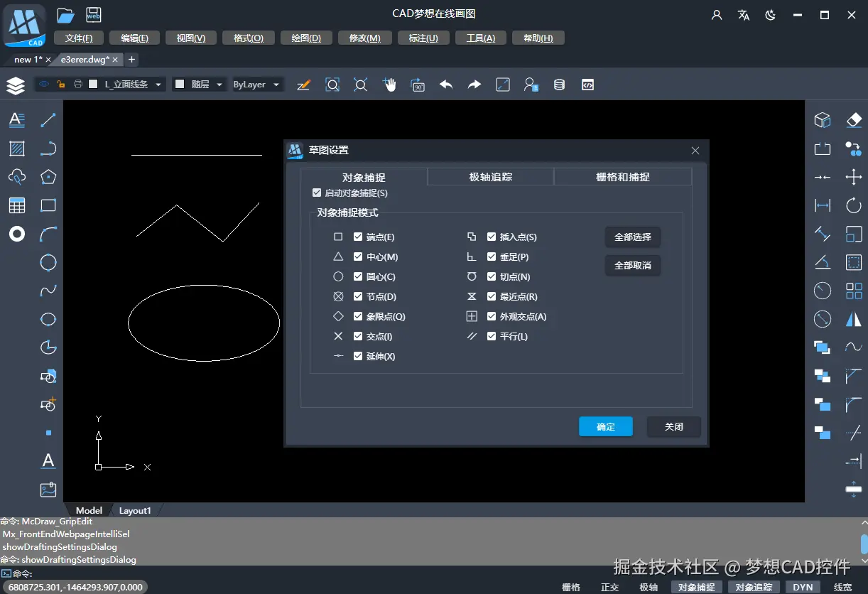The image size is (868, 594).
Task: Open the Table insertion tool
Action: [x=16, y=205]
